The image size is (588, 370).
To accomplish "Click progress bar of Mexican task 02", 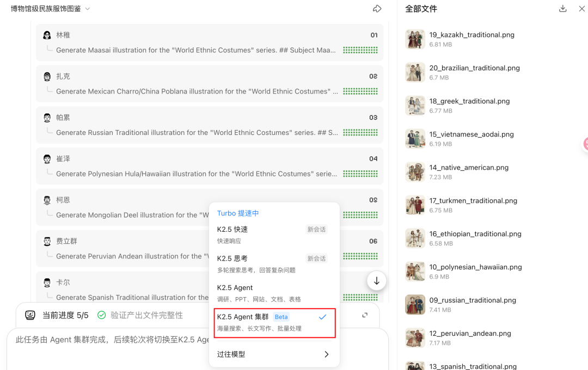I will coord(360,91).
